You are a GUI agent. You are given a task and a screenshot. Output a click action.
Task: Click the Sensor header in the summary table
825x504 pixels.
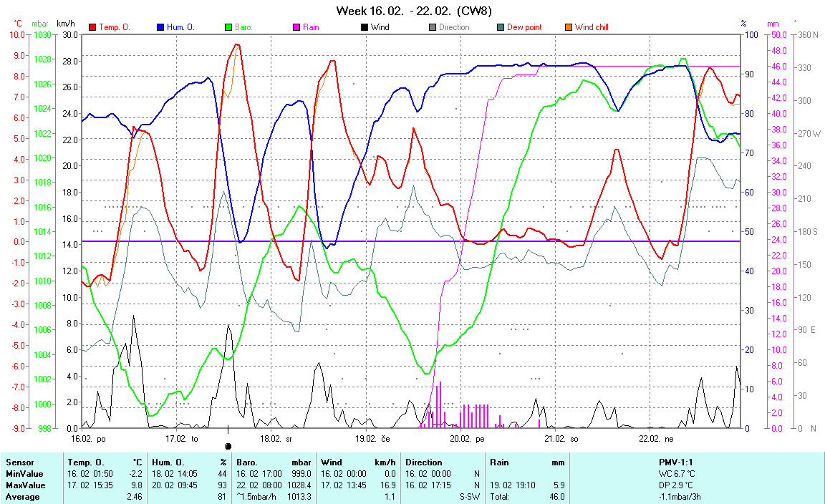click(20, 462)
